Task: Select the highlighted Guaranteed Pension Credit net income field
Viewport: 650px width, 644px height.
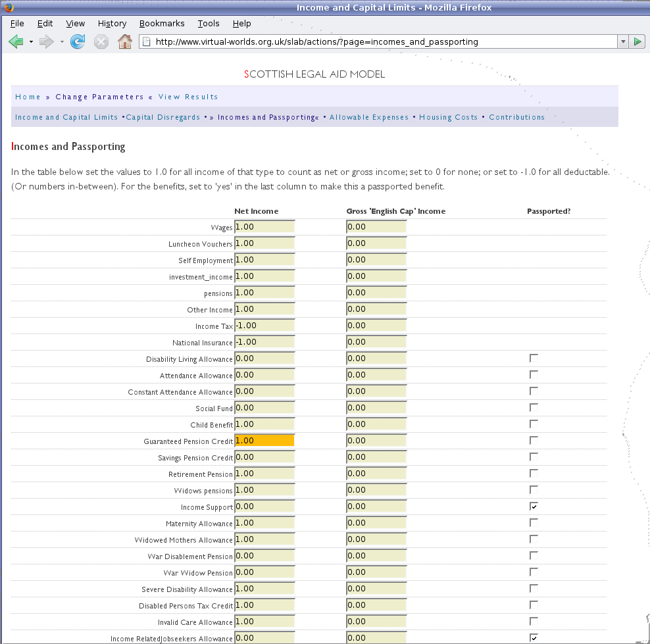Action: click(264, 441)
